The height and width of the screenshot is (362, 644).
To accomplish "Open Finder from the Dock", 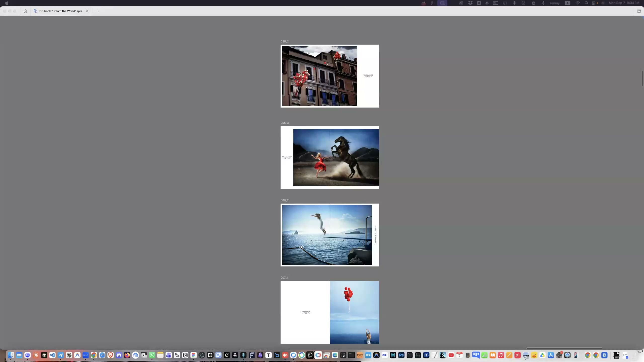I will click(x=11, y=355).
